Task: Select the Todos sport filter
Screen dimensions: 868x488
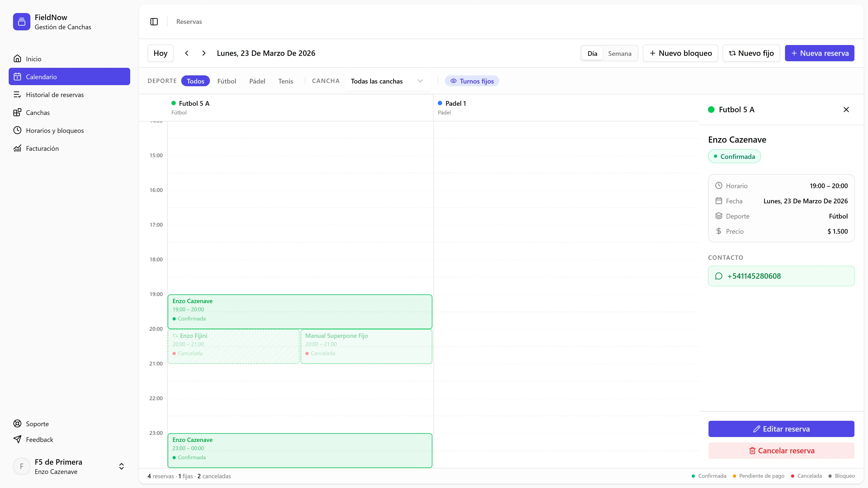Action: 195,81
